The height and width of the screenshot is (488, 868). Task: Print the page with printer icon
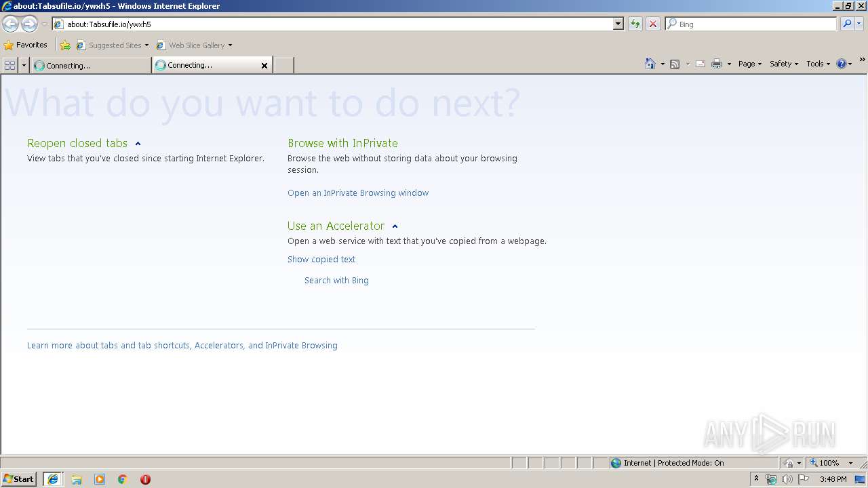tap(717, 64)
